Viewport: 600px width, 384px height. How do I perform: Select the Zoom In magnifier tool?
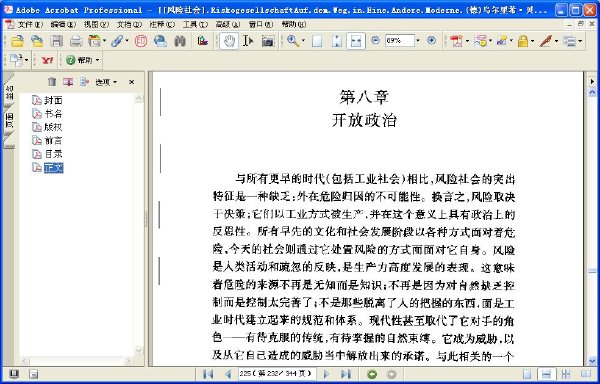pos(293,41)
